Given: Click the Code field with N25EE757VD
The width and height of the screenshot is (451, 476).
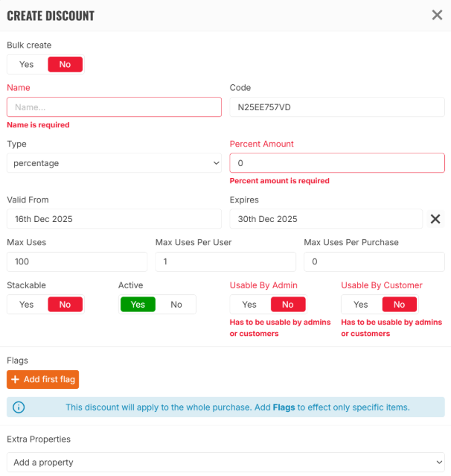Looking at the screenshot, I should [336, 107].
